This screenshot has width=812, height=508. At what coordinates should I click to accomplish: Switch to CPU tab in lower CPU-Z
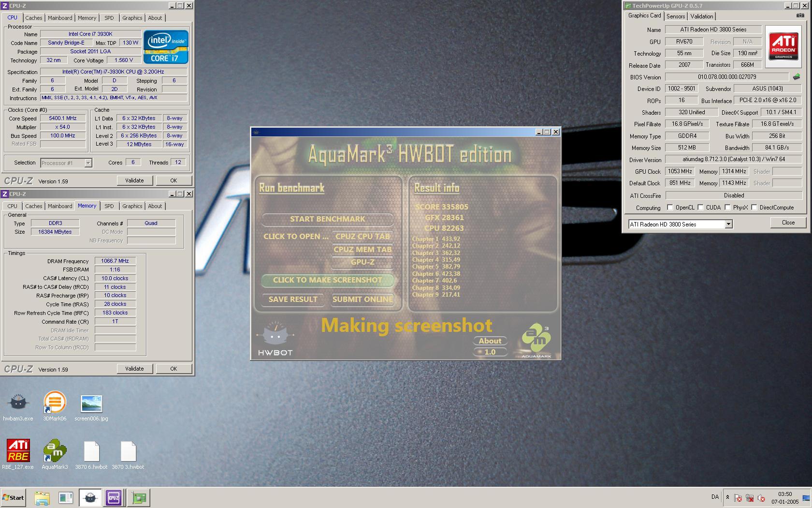click(x=13, y=206)
